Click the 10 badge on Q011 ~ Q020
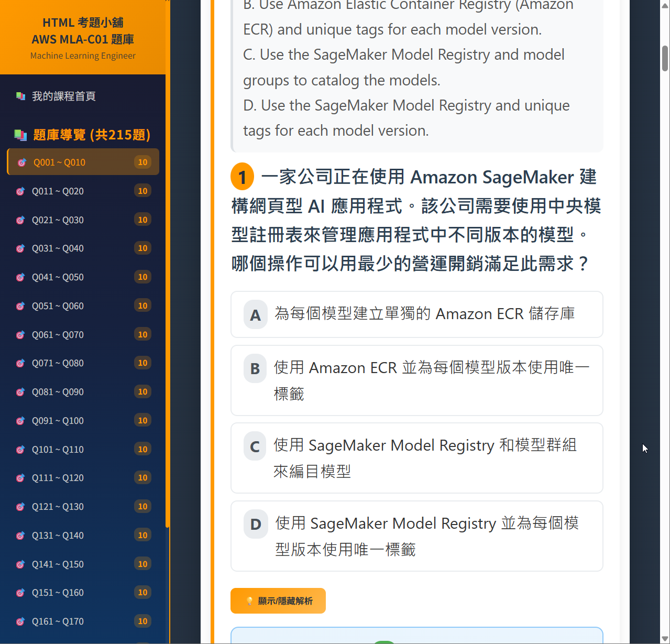 point(142,191)
